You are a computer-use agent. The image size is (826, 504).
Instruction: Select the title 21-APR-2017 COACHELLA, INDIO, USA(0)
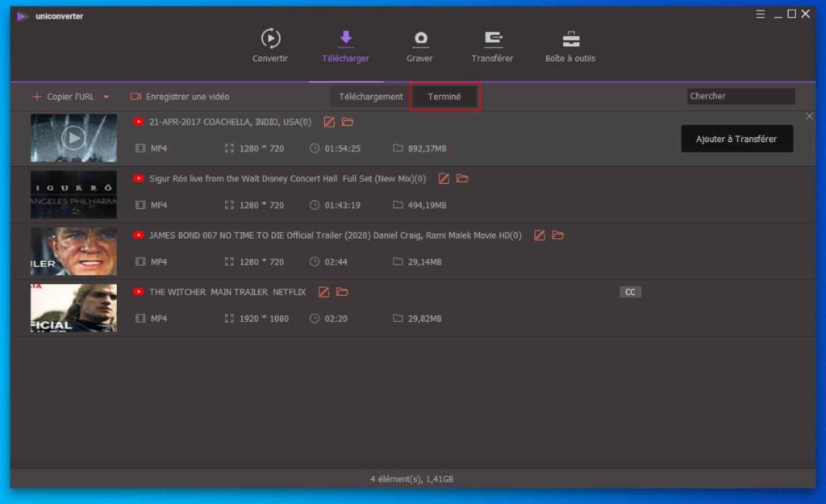click(230, 123)
